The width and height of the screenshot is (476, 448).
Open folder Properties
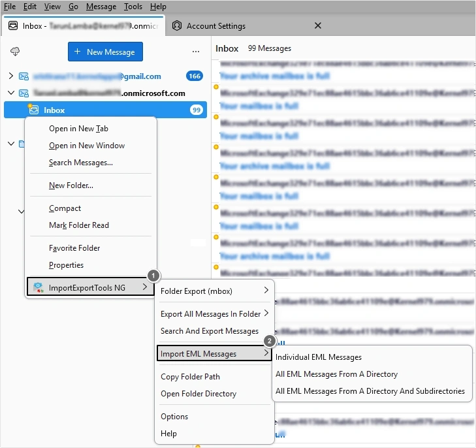click(91, 265)
